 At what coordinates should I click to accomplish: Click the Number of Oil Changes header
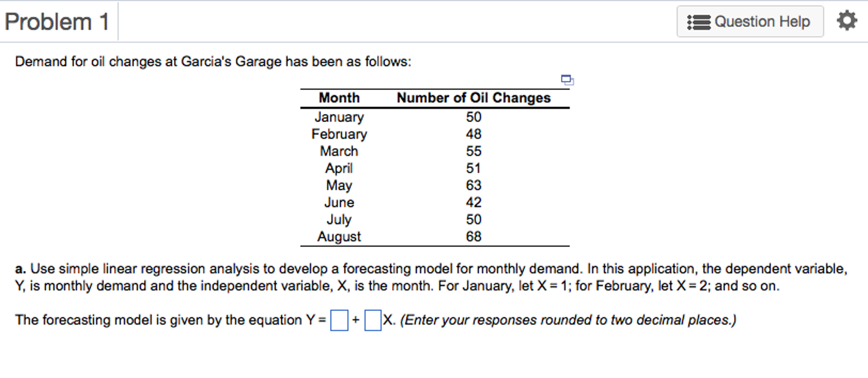click(x=473, y=98)
